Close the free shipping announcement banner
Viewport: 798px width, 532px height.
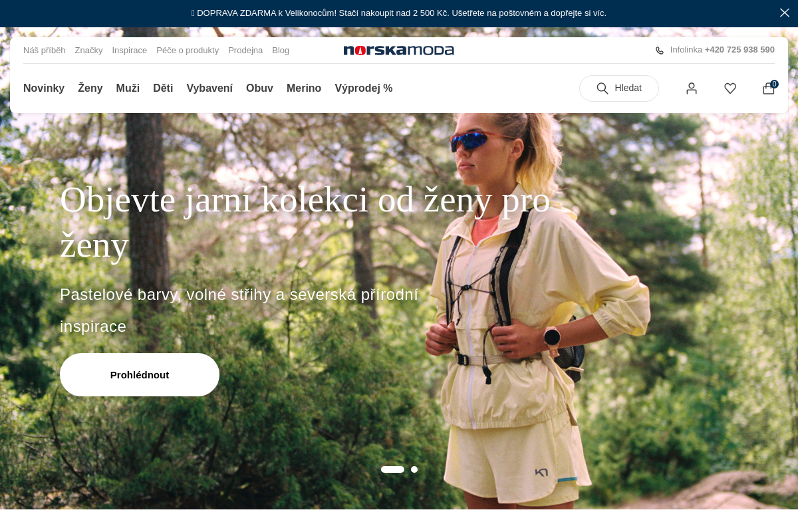point(785,13)
